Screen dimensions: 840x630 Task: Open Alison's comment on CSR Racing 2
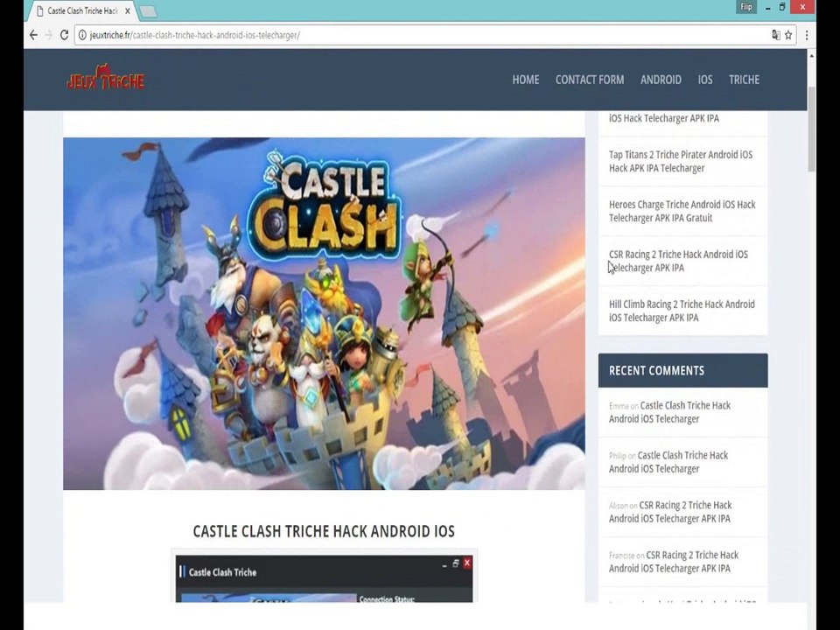click(x=670, y=512)
